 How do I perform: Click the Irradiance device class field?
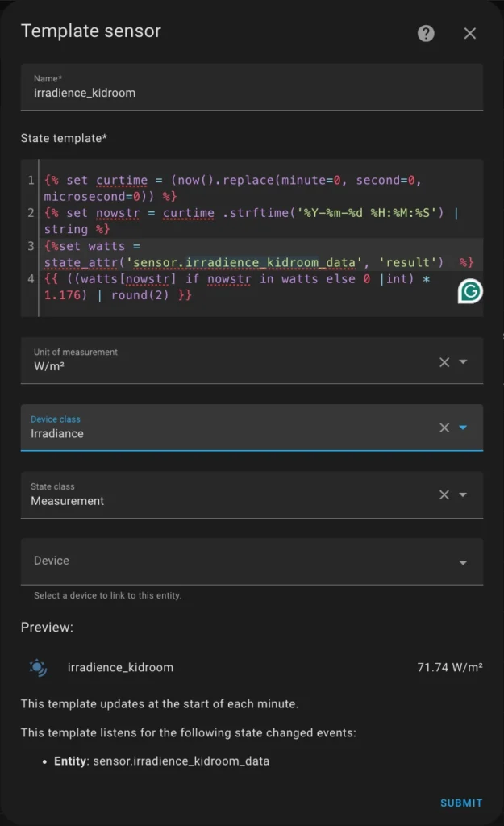pos(252,428)
